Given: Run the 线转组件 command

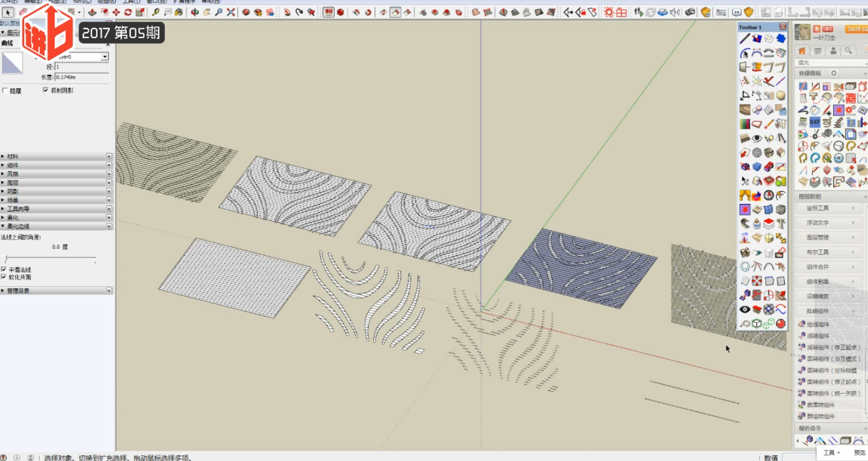Looking at the screenshot, I should pyautogui.click(x=830, y=336).
